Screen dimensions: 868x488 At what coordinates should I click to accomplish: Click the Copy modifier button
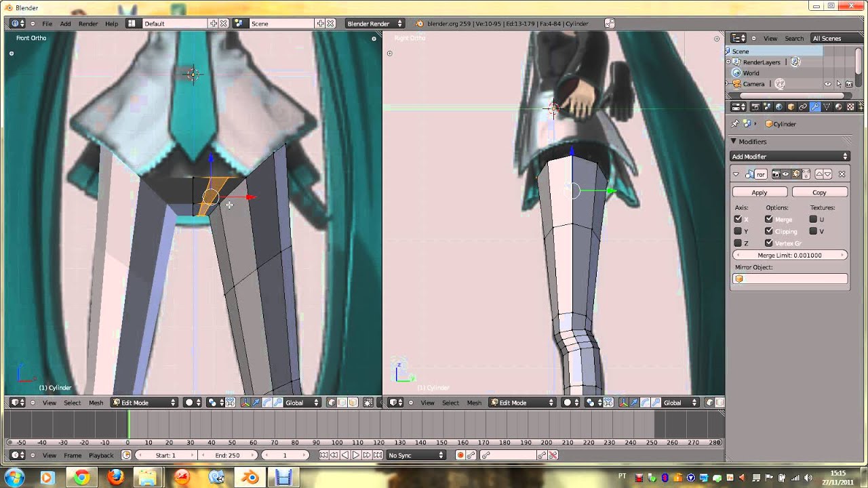(819, 192)
